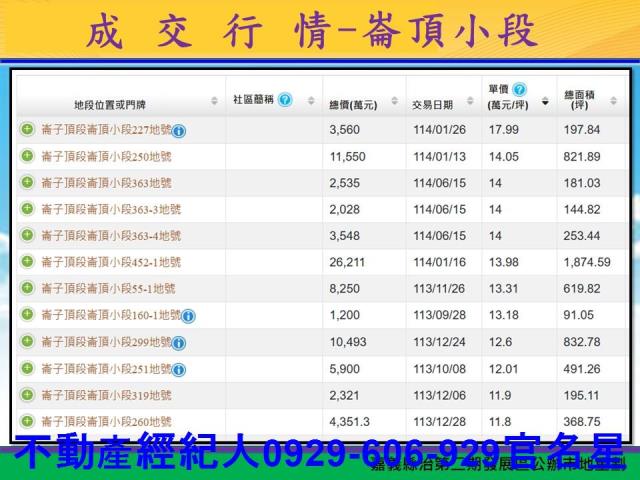Expand the 崙頂小段319地號 row details

[x=27, y=394]
